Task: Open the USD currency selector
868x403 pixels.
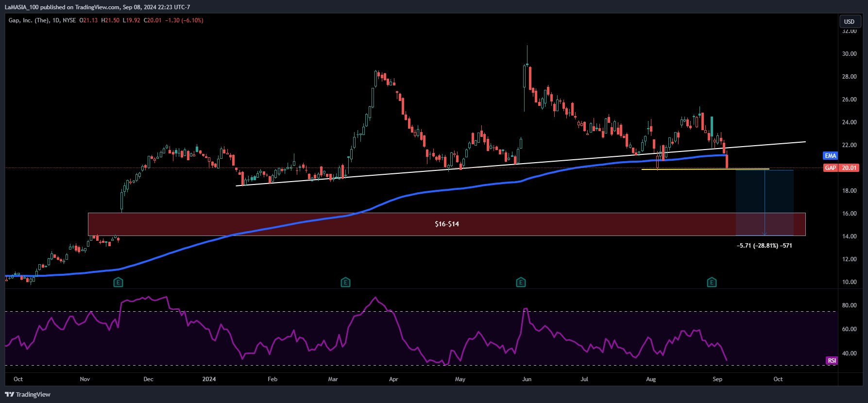Action: [x=850, y=21]
